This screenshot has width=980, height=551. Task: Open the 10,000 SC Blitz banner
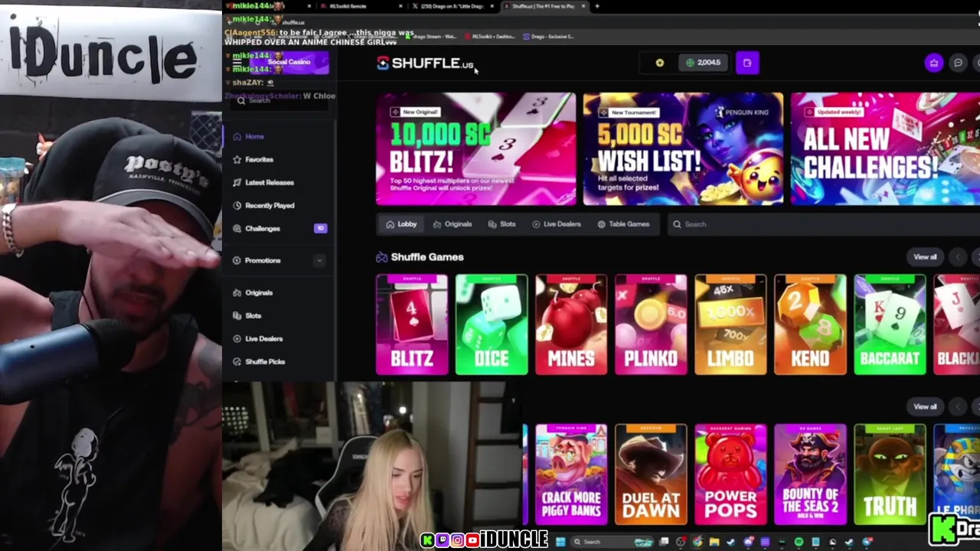tap(475, 149)
